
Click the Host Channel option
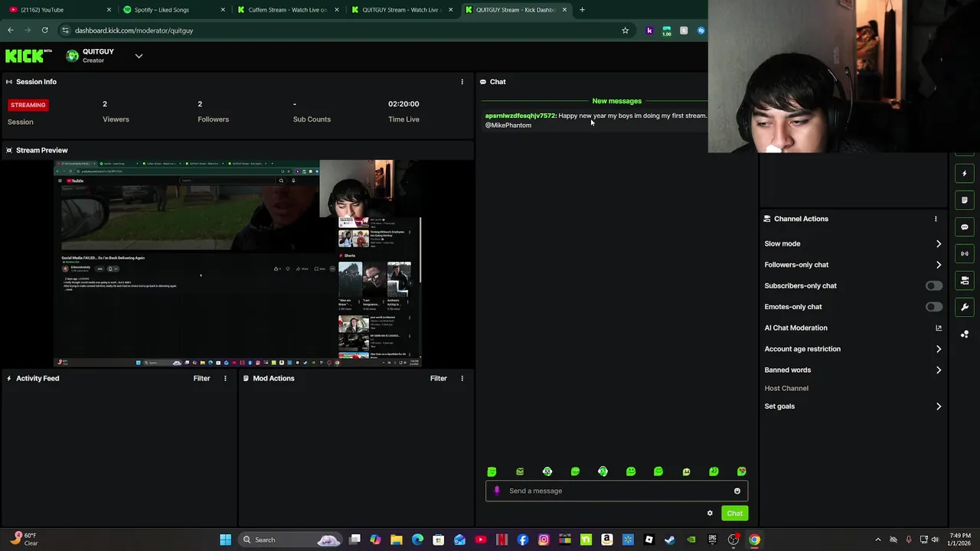click(x=786, y=388)
